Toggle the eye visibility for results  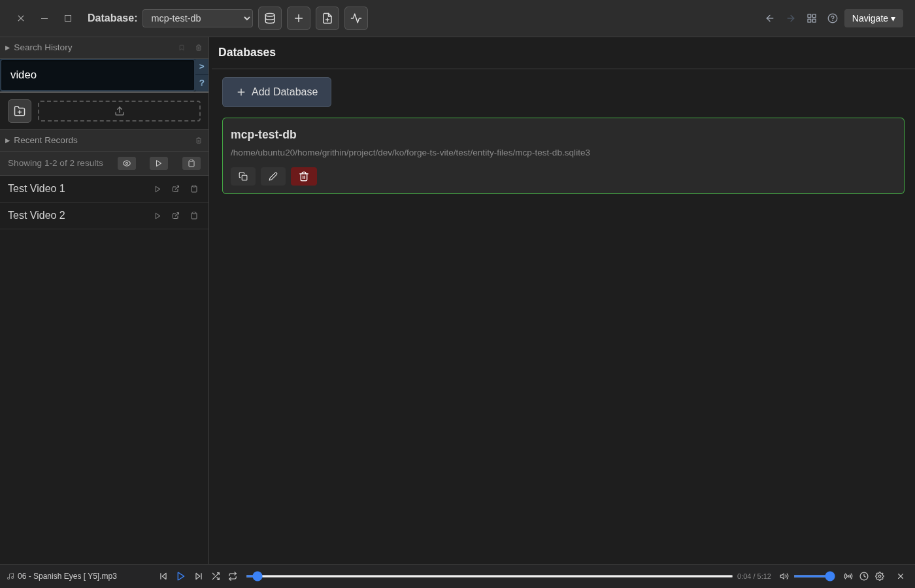pos(127,163)
